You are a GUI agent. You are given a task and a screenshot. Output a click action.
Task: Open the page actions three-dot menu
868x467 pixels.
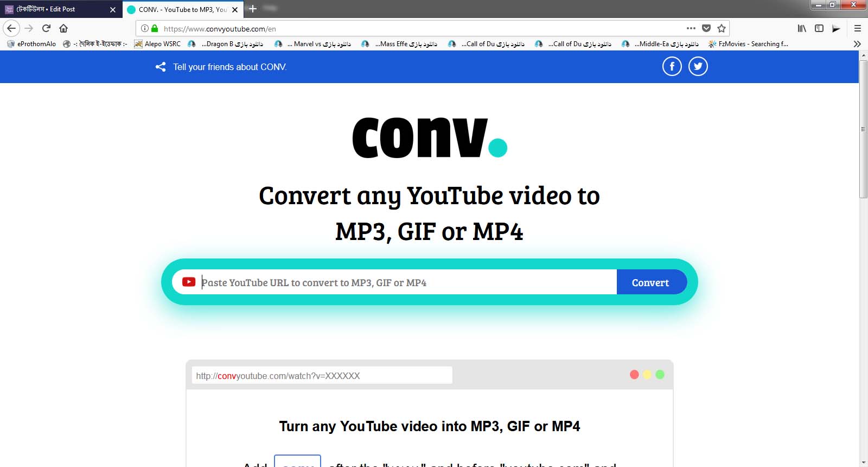pos(691,28)
